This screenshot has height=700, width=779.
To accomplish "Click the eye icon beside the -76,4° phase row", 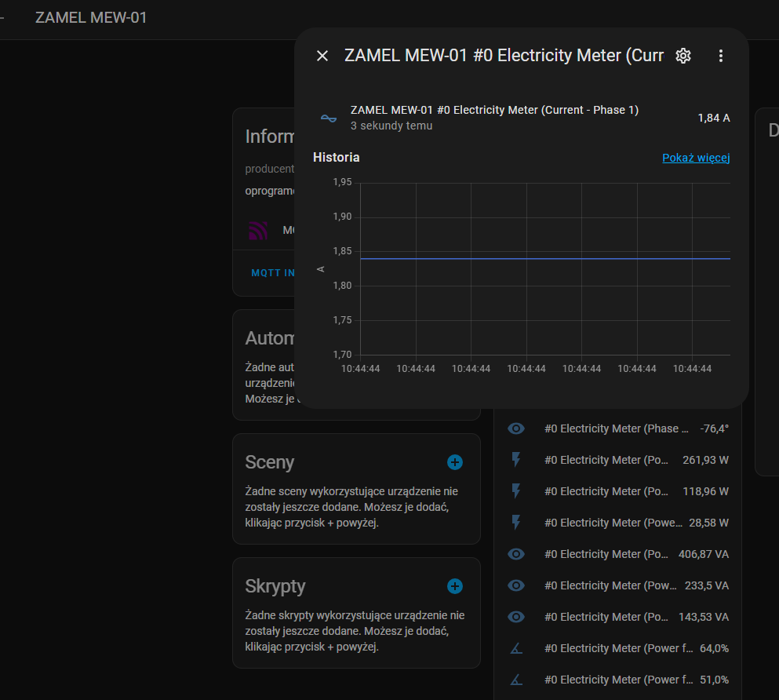I will 516,428.
